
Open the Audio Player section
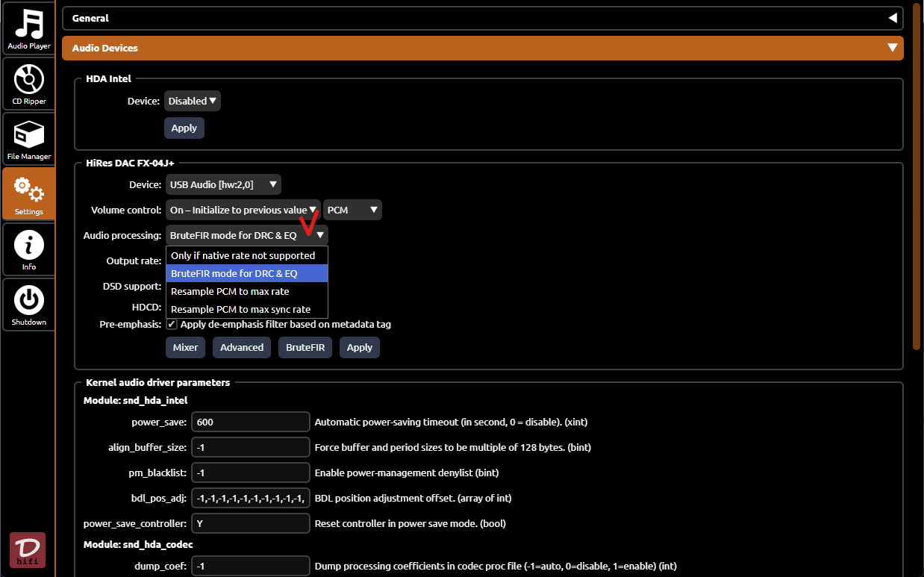click(x=28, y=29)
